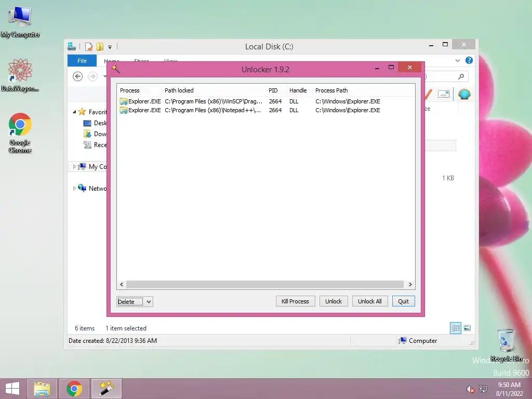
Task: Switch to large icons view in Explorer status bar
Action: [x=467, y=328]
